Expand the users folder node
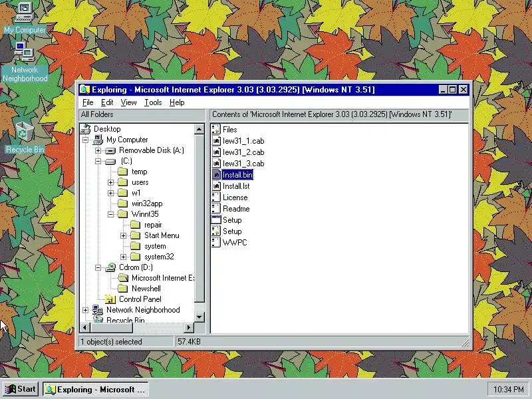 coord(110,182)
